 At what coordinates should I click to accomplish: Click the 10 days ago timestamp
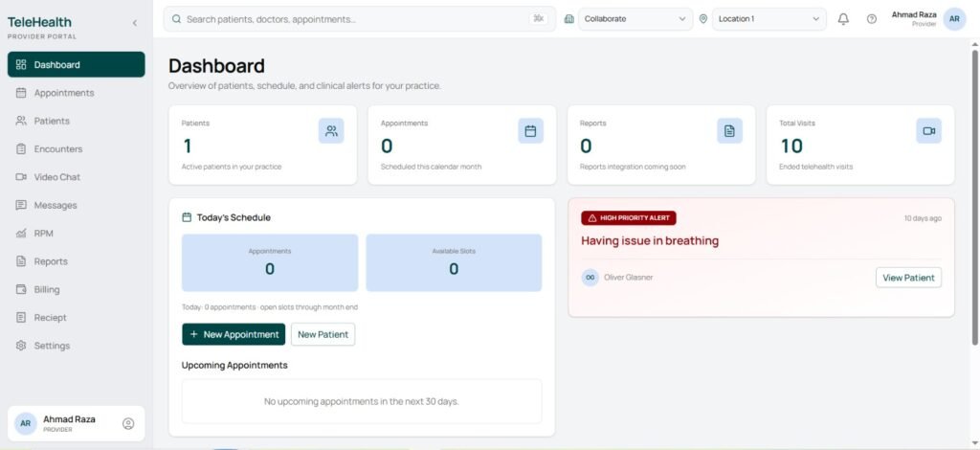tap(923, 218)
